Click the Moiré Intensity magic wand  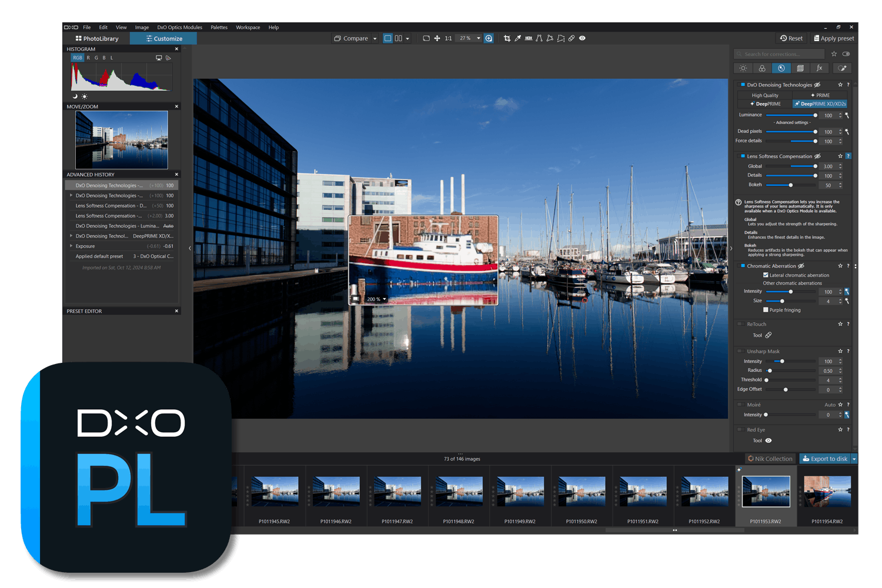tap(847, 415)
